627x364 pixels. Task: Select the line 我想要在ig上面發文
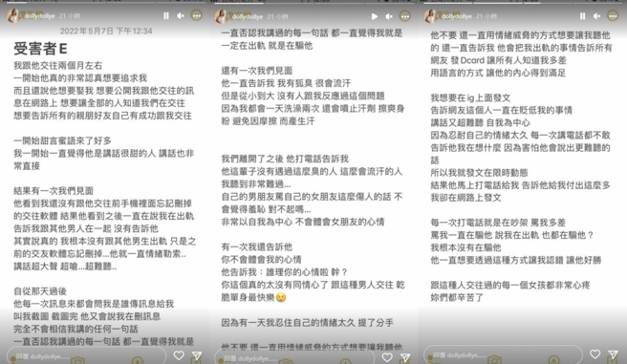point(470,97)
